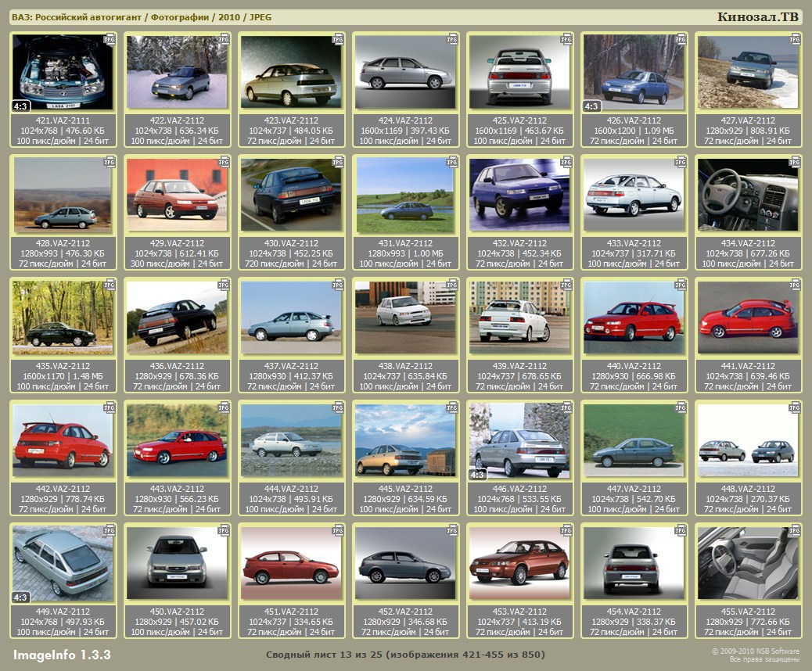Click the JPG badge on thumbnail 441.VAZ-2112
812x671 pixels.
click(x=795, y=285)
